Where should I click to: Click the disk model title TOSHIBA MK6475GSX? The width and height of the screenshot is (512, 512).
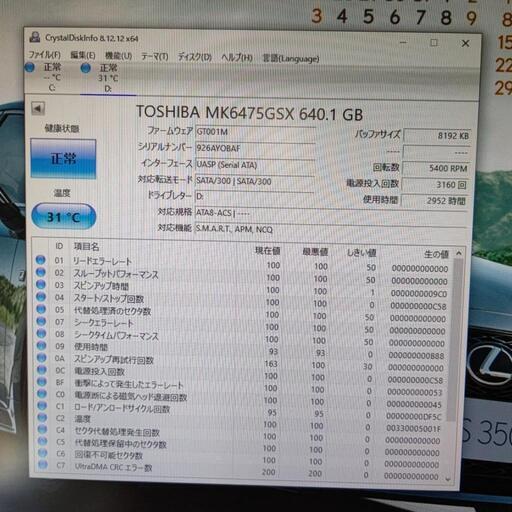click(x=216, y=113)
